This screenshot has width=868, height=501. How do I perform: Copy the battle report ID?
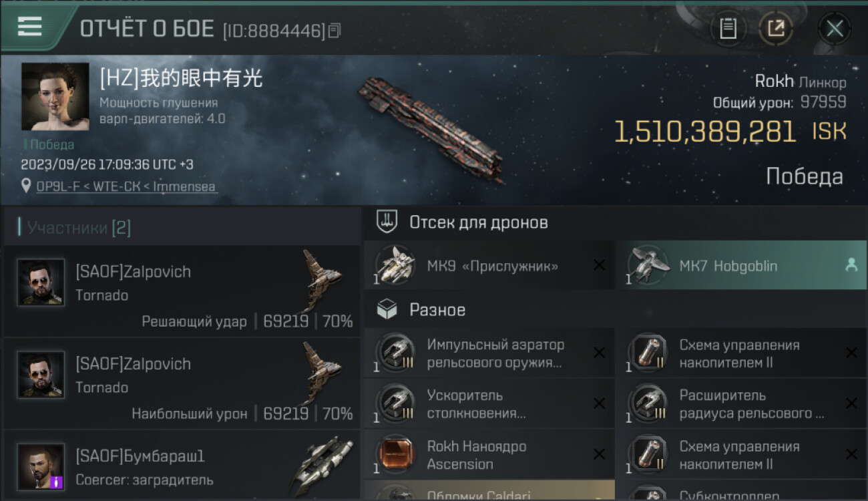(x=335, y=30)
